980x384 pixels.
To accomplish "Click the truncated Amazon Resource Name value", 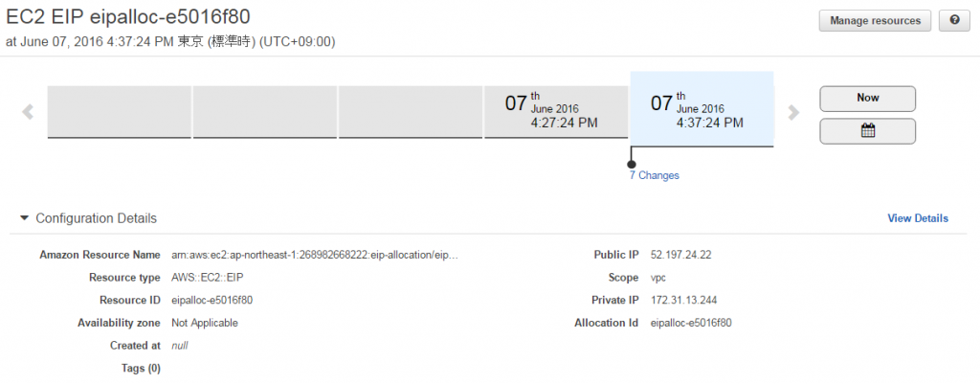I will pyautogui.click(x=315, y=255).
